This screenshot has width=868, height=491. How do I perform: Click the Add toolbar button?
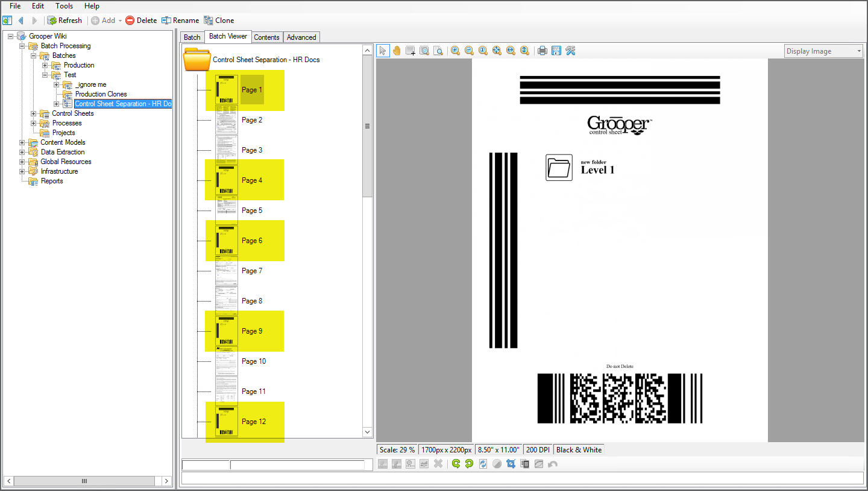tap(103, 21)
